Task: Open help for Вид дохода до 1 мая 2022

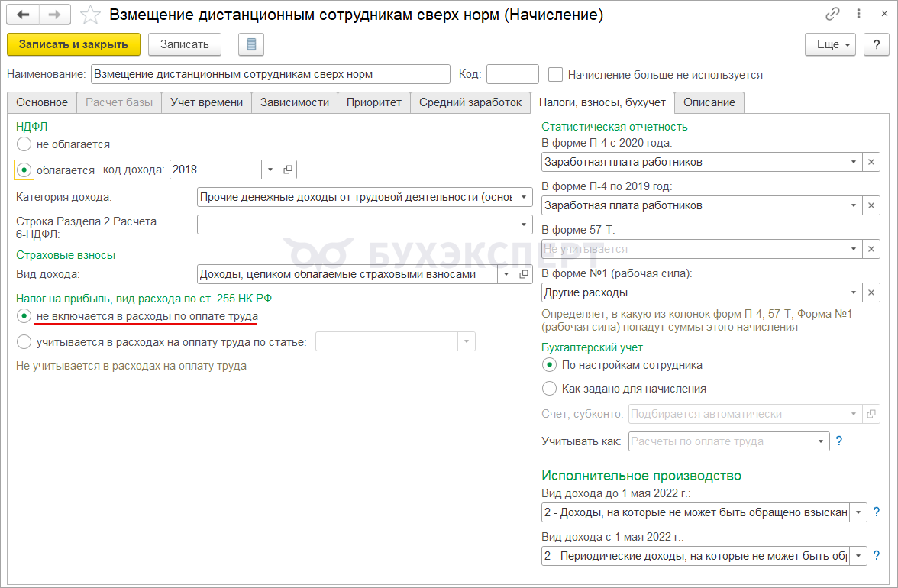Action: pyautogui.click(x=877, y=512)
